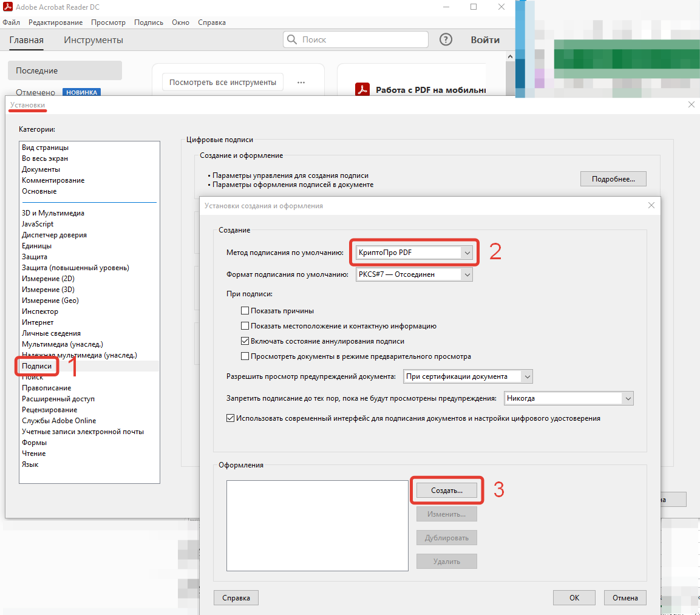Click the Создать... appearance button
Image resolution: width=700 pixels, height=615 pixels.
click(446, 491)
